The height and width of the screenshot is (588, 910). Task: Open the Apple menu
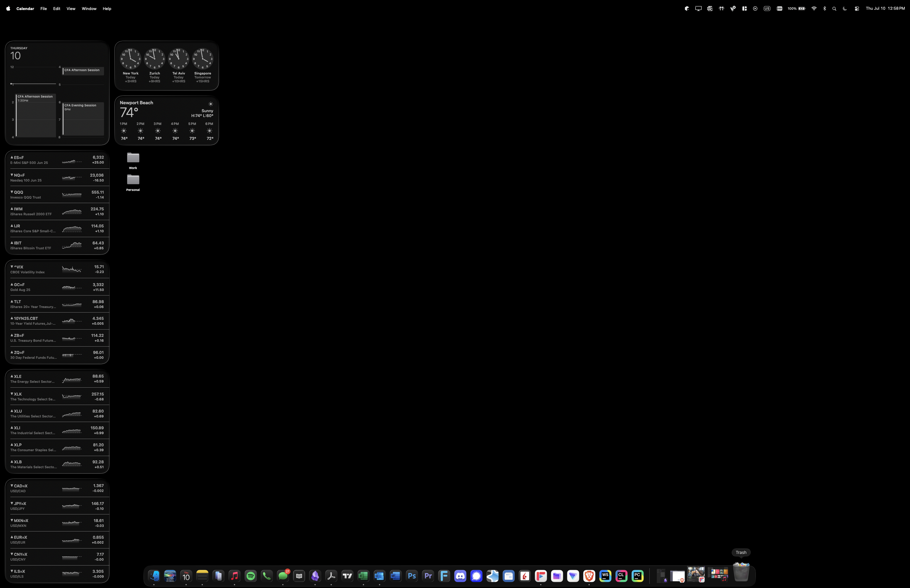point(8,9)
